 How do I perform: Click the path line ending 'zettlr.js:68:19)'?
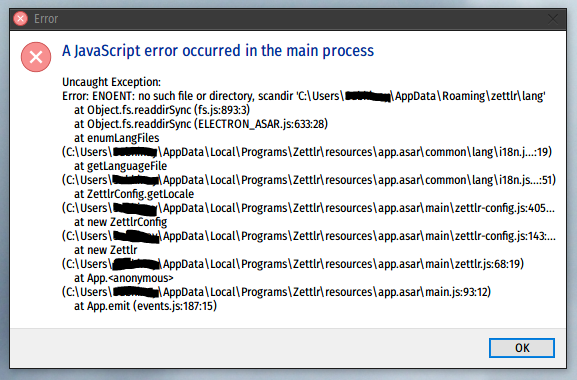[293, 264]
